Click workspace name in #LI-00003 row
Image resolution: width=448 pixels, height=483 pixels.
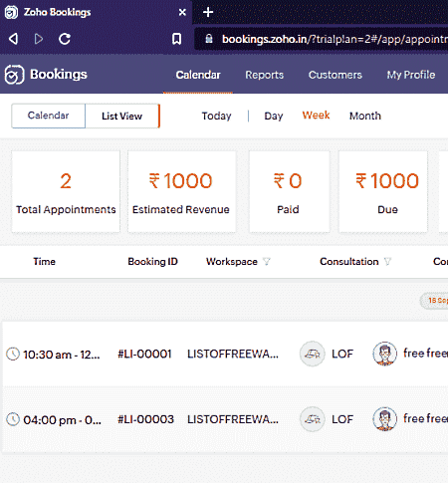pos(233,419)
